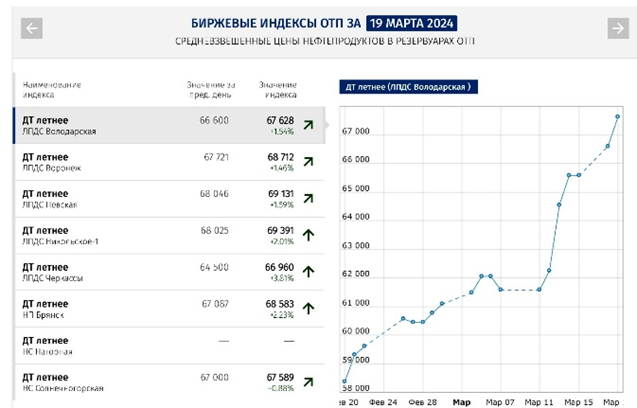Choose the ЛПДС Никольское-1 index
This screenshot has height=408, width=637.
click(x=150, y=235)
